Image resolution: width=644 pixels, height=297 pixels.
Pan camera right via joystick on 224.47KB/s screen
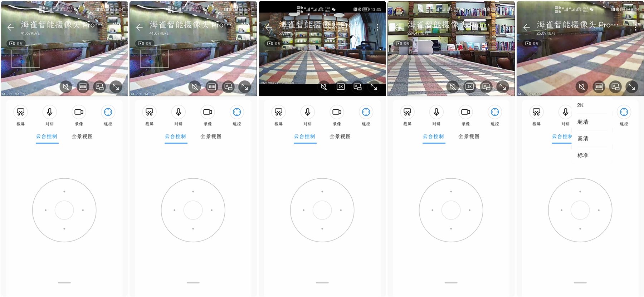pyautogui.click(x=469, y=210)
